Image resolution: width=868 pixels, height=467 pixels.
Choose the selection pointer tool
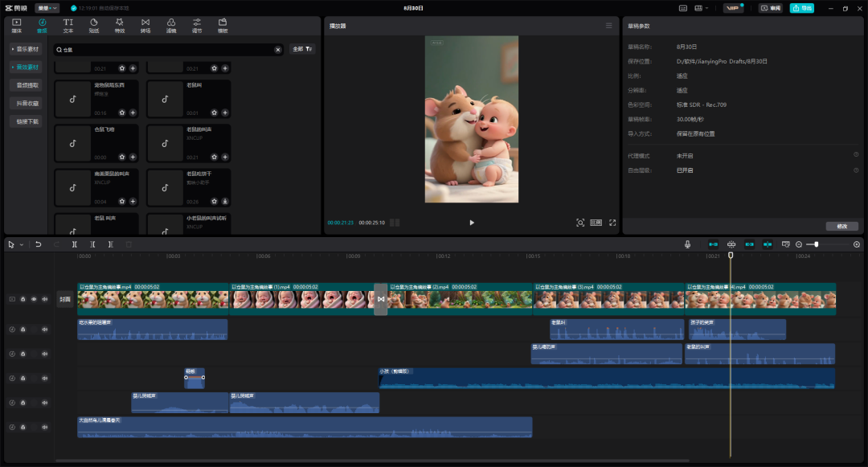(x=11, y=244)
